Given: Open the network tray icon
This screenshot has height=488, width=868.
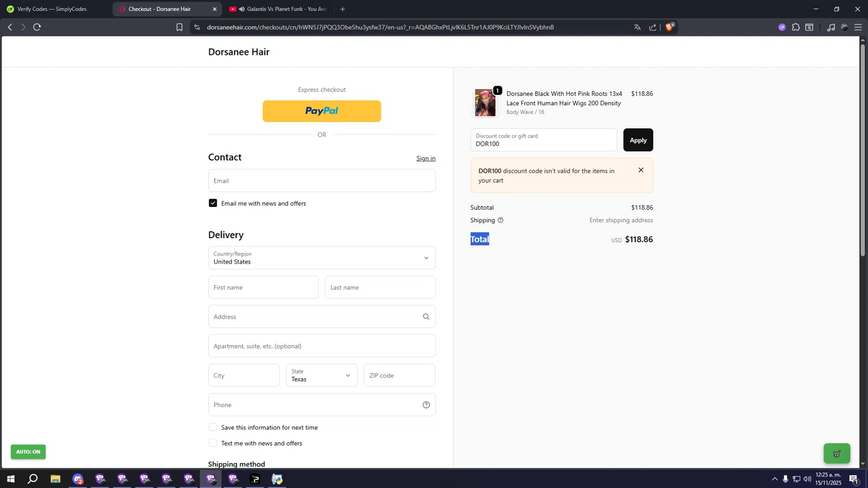Looking at the screenshot, I should pos(796,479).
